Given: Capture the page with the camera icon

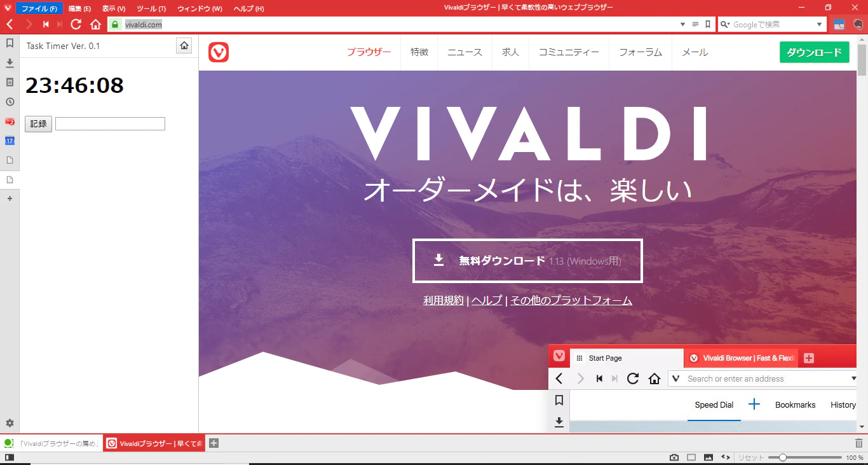Looking at the screenshot, I should 674,458.
